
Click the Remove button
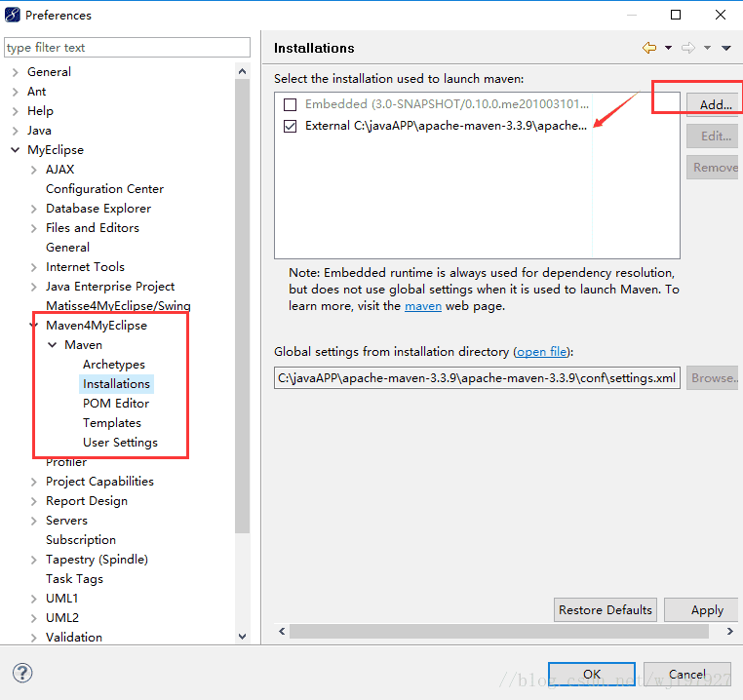click(713, 168)
